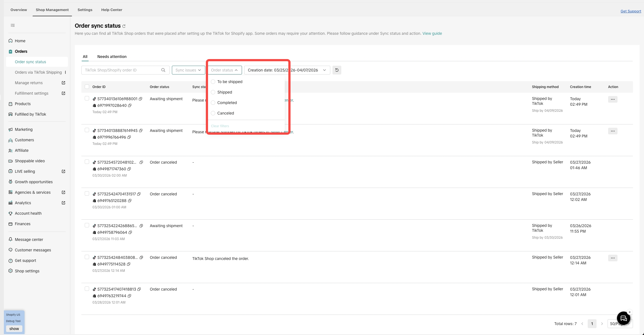Viewport: 644px width, 335px height.
Task: Select the 'Completed' radio option
Action: click(213, 103)
